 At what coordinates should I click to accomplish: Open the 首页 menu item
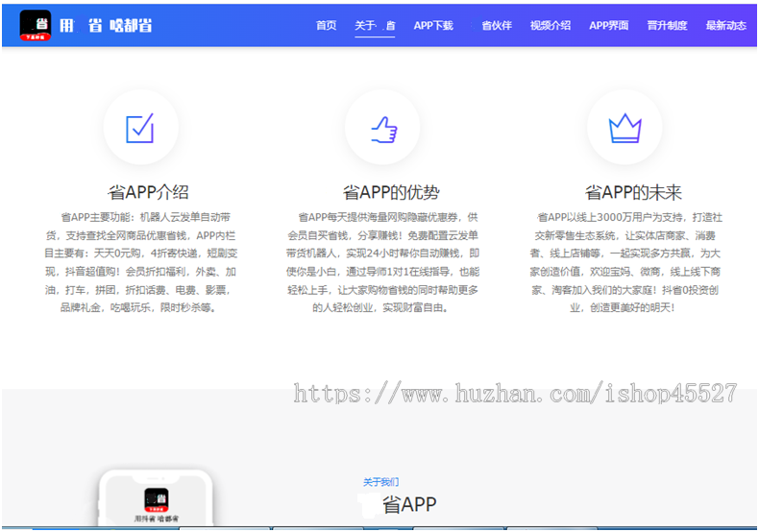tap(327, 26)
